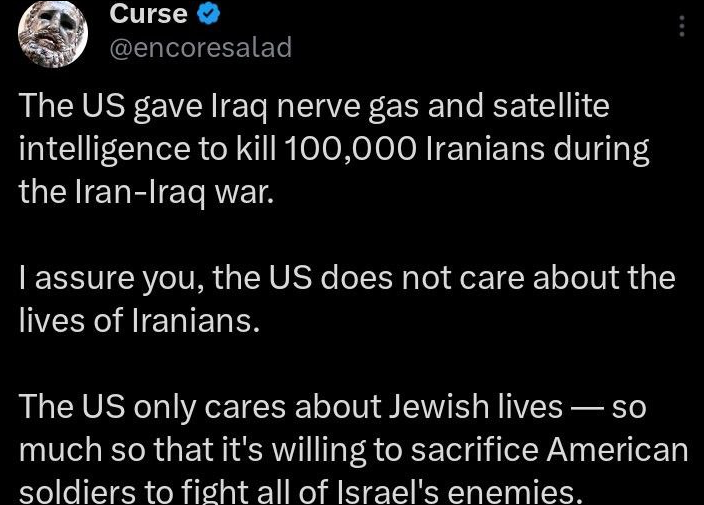This screenshot has height=505, width=704.
Task: Click the line starting 'I assure you'
Action: (347, 277)
